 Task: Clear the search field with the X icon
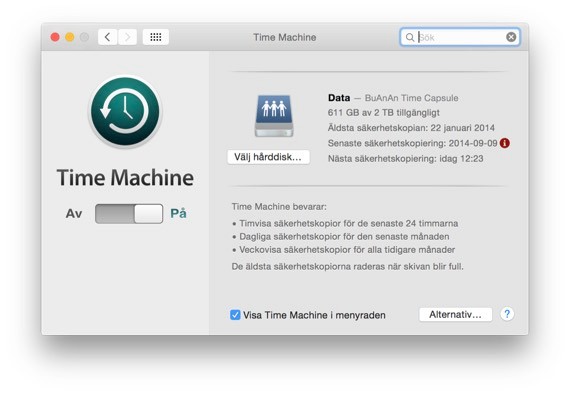511,37
